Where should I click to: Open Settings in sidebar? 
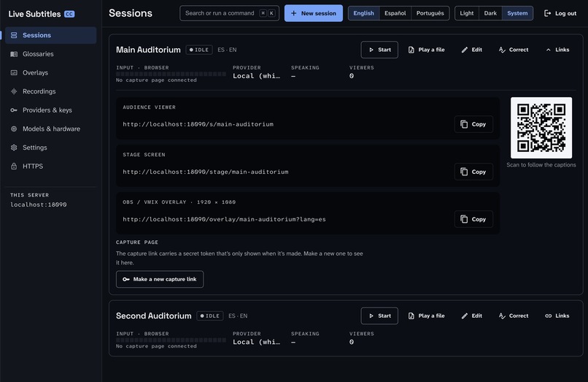coord(50,148)
